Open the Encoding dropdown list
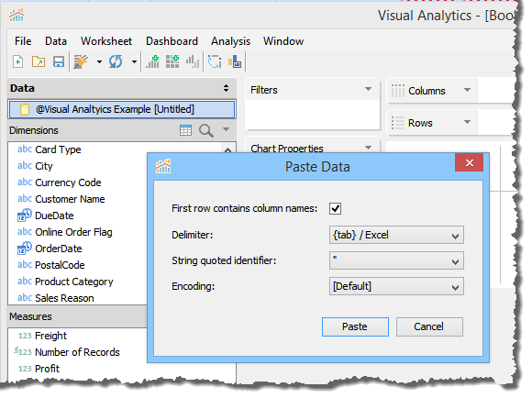 pos(396,286)
